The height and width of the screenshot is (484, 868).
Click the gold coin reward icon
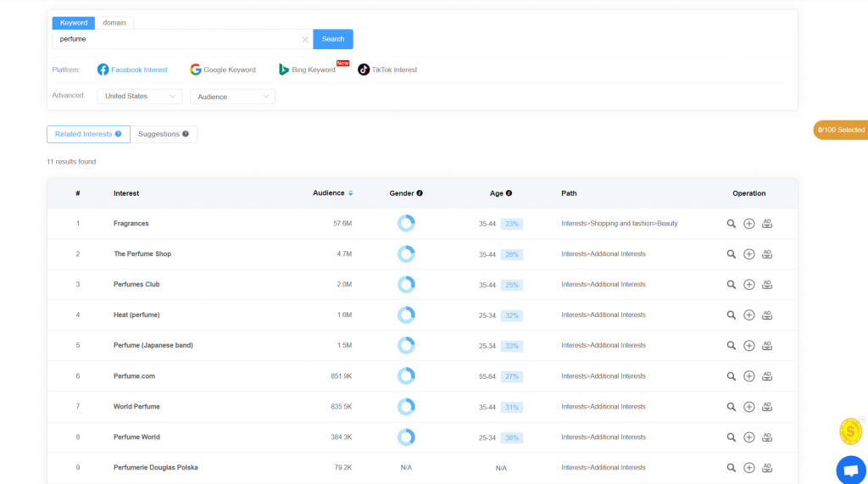click(851, 431)
